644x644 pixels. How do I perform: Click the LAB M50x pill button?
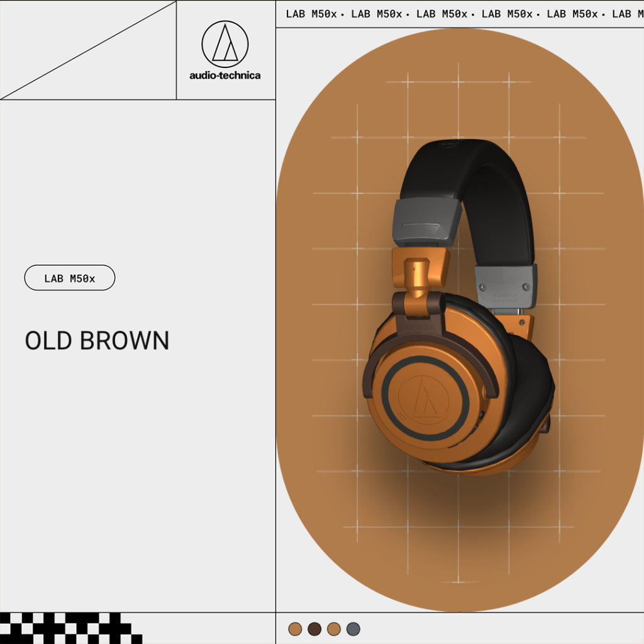[70, 278]
